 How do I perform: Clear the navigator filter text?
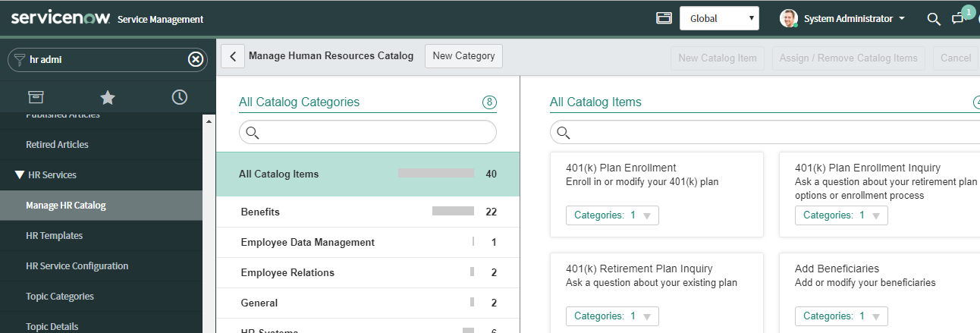tap(195, 58)
